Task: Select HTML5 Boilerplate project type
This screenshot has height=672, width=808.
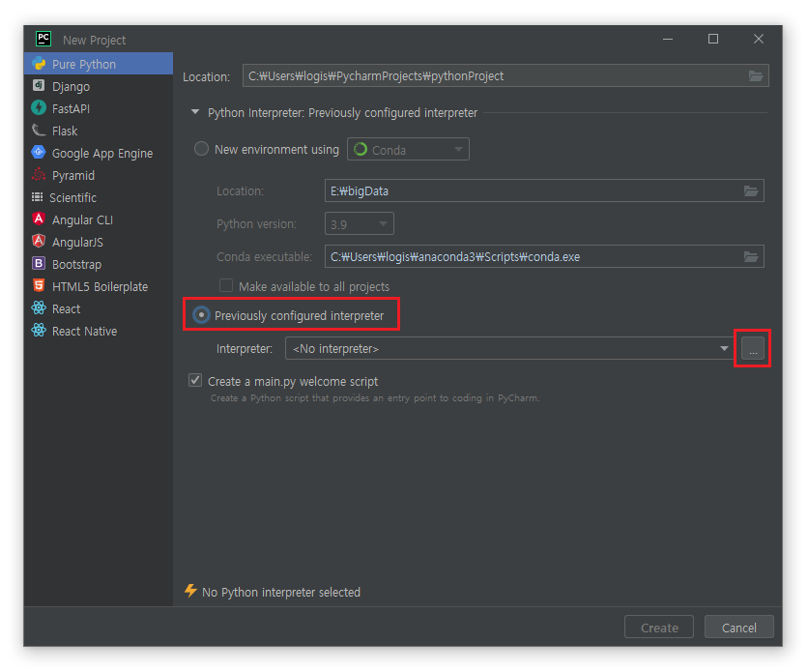Action: point(99,286)
